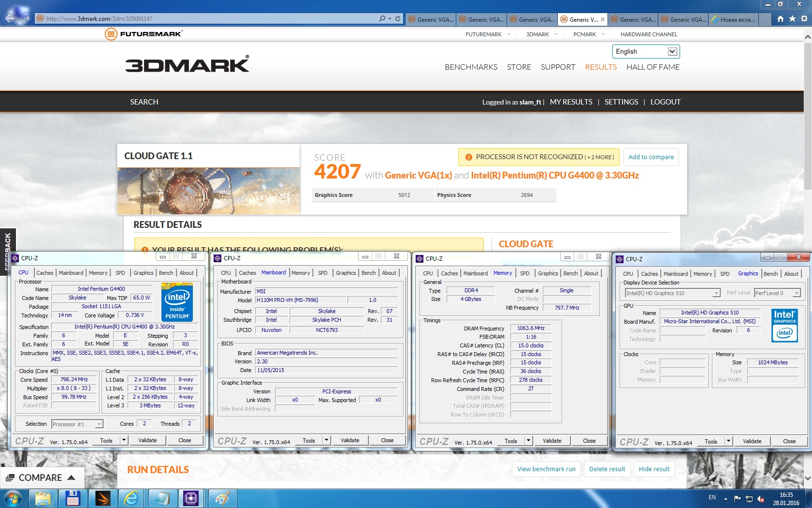Open File Explorer from taskbar
The height and width of the screenshot is (508, 812).
tap(43, 498)
